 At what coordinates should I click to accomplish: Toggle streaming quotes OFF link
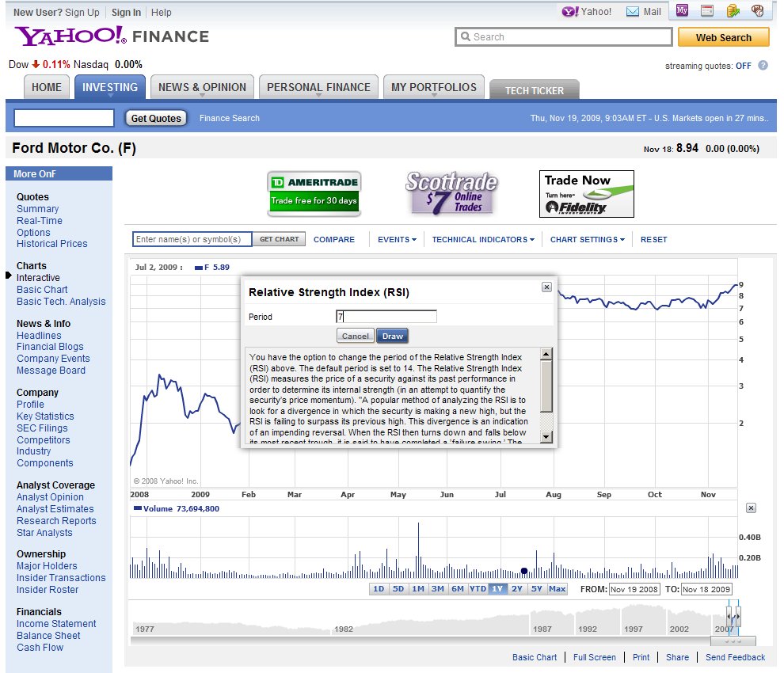click(x=743, y=66)
